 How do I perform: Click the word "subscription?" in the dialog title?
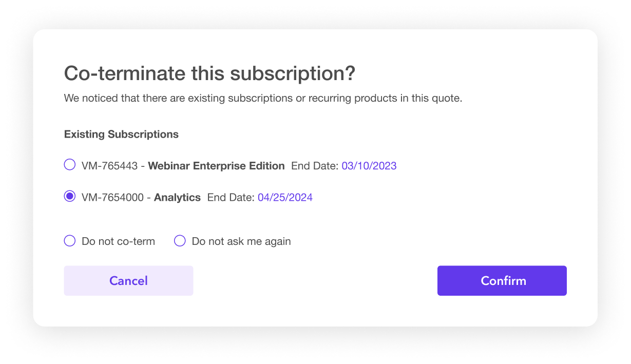click(293, 73)
